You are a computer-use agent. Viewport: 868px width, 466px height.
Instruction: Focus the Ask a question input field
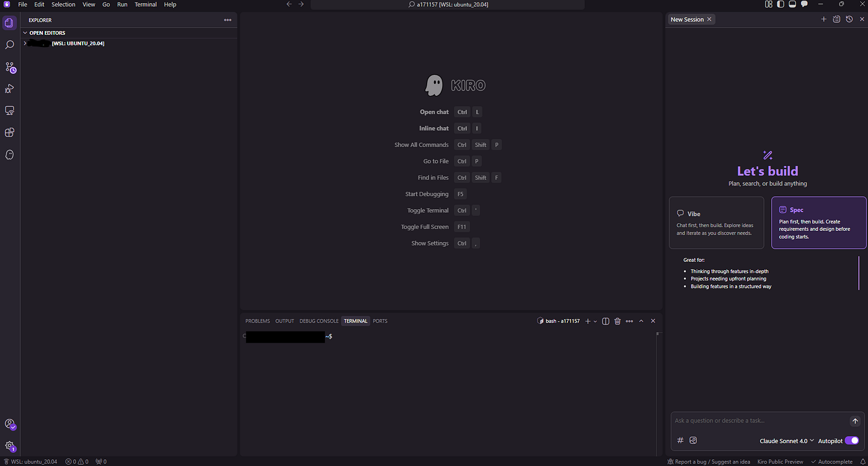[x=759, y=421]
